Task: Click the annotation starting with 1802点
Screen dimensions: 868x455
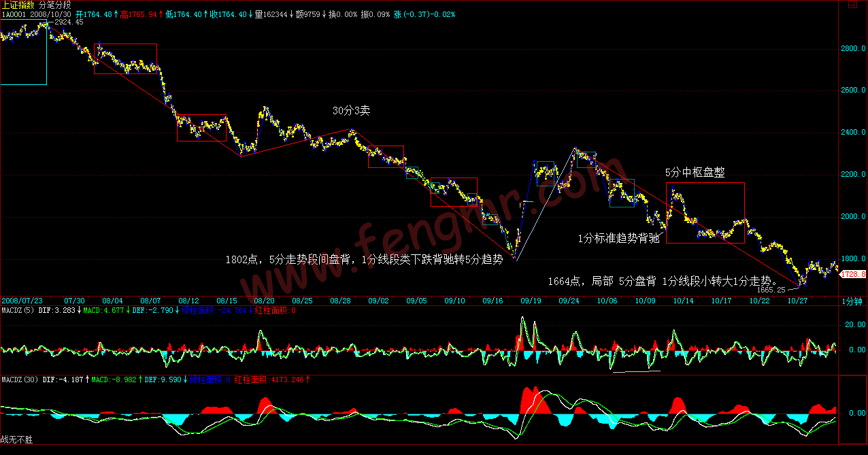Action: (x=364, y=259)
